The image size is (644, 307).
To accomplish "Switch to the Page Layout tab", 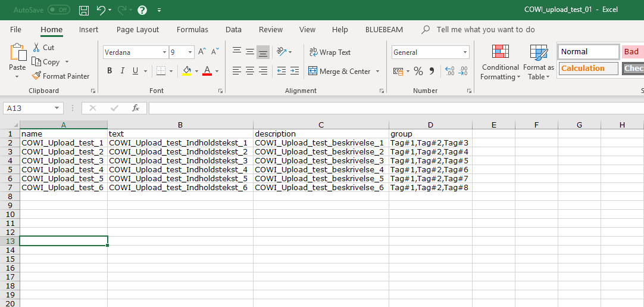I will coord(137,29).
